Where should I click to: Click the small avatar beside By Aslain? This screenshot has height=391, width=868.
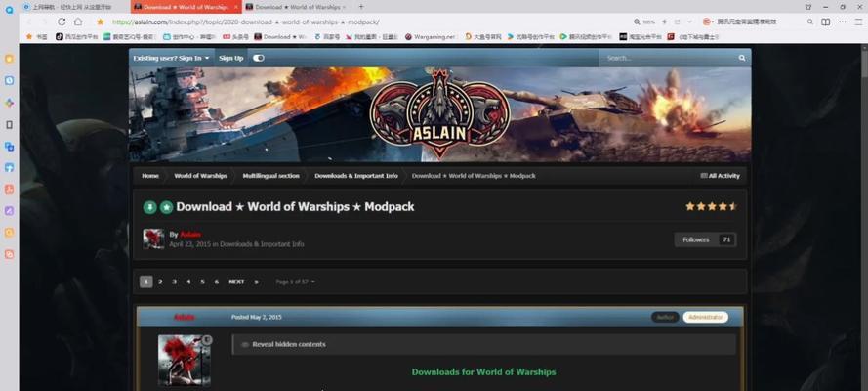click(153, 239)
